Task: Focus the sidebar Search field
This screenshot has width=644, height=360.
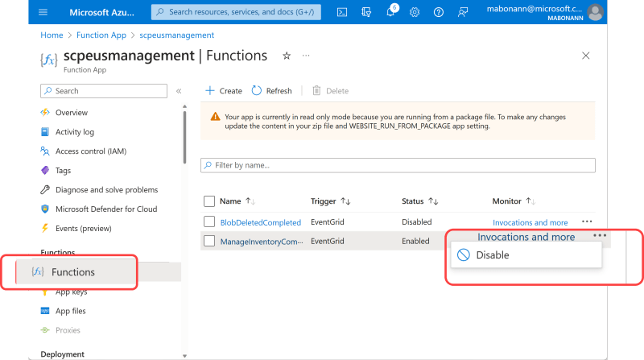Action: [104, 91]
